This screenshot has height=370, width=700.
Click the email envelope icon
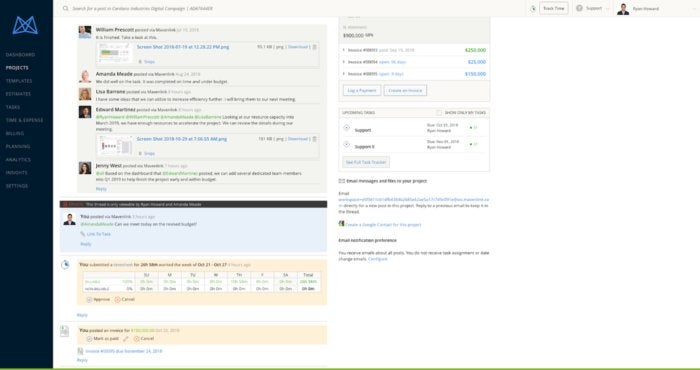342,181
